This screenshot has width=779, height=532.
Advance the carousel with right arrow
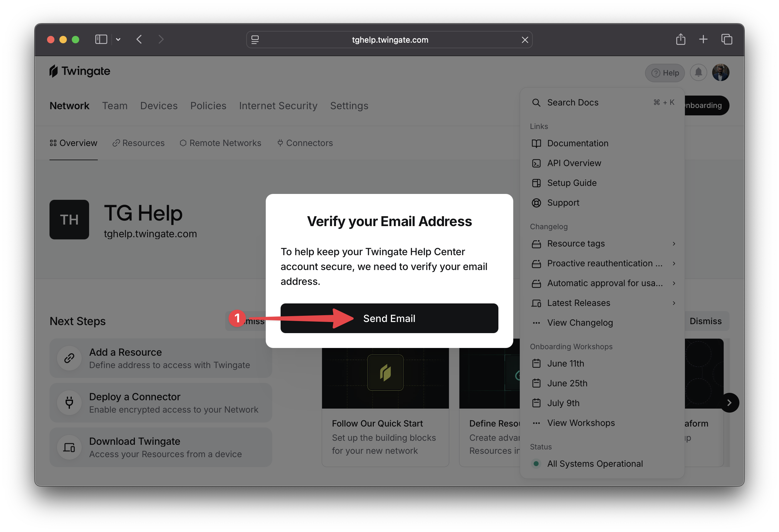(x=729, y=403)
